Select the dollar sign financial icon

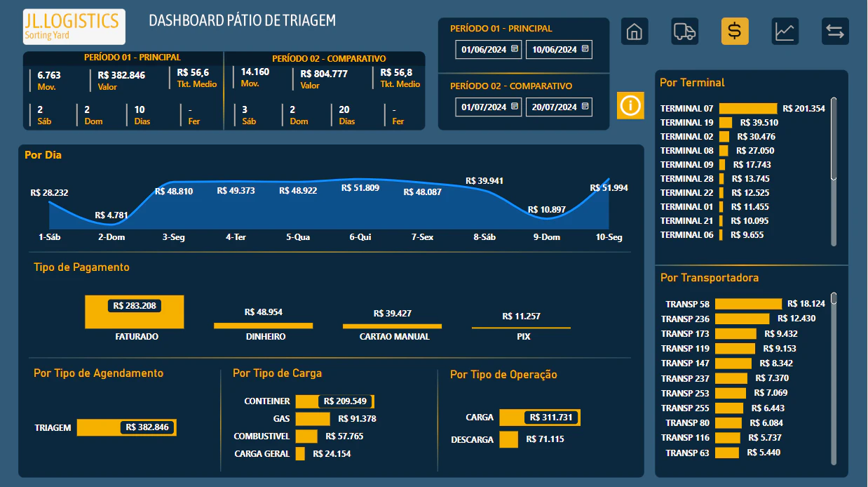[735, 32]
